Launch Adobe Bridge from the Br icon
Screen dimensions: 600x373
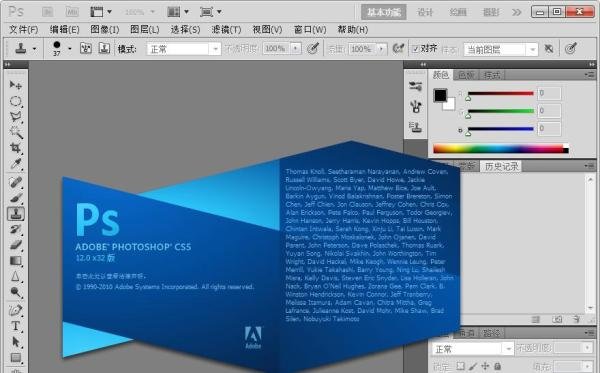pyautogui.click(x=47, y=12)
